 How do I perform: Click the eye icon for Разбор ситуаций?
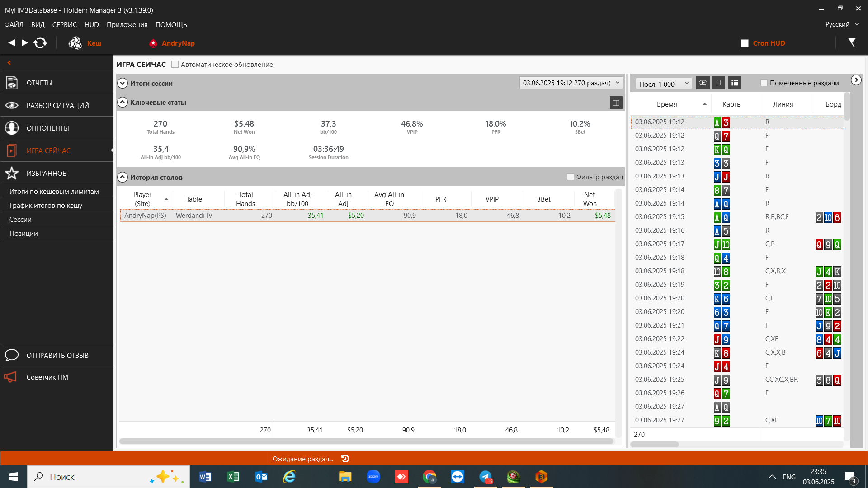pyautogui.click(x=12, y=105)
